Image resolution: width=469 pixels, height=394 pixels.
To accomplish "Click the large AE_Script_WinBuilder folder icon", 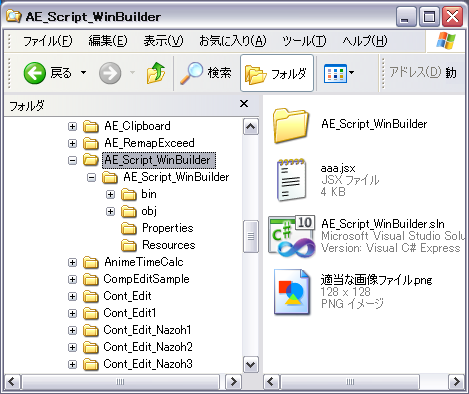I will [291, 125].
